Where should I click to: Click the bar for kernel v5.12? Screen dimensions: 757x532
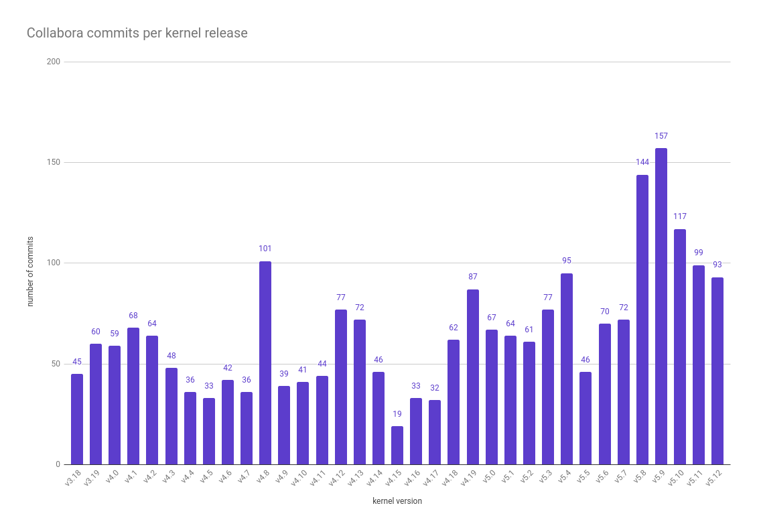(x=717, y=371)
